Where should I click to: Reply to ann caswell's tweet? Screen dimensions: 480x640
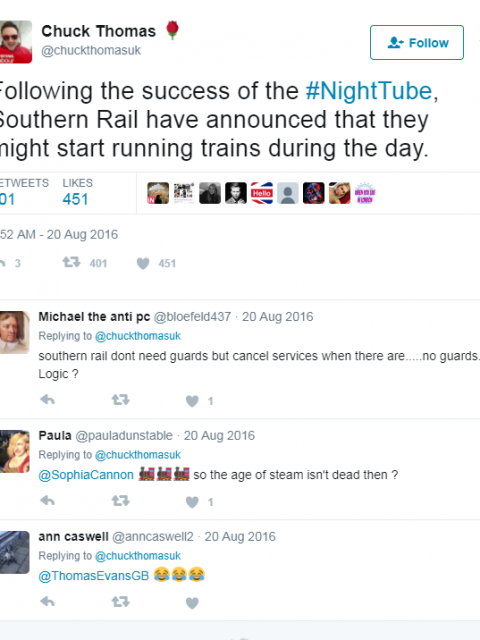48,601
